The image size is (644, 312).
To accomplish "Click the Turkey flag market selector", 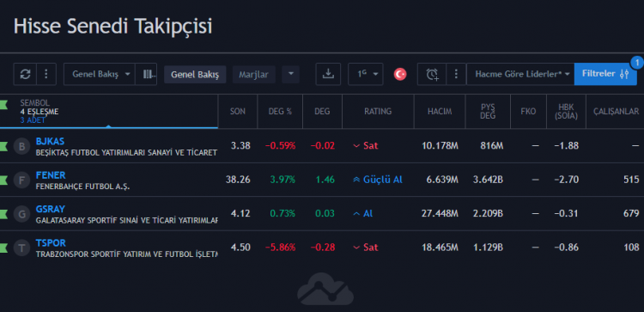I will 400,74.
